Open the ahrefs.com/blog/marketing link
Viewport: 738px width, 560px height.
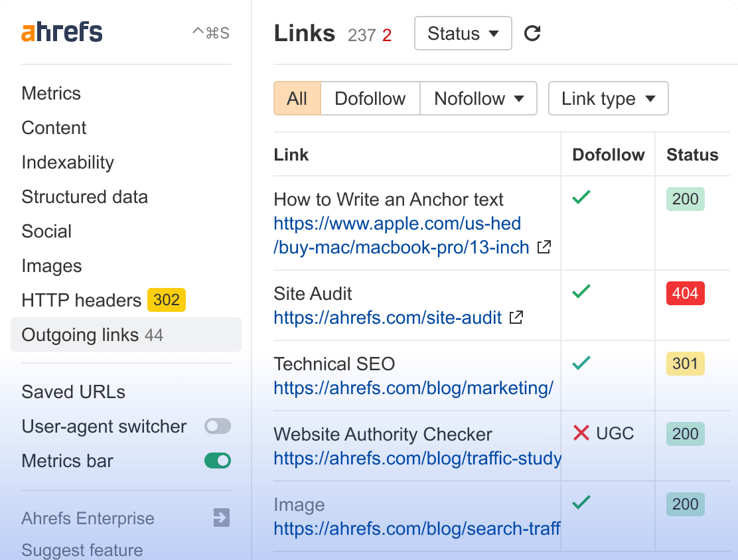pos(412,388)
